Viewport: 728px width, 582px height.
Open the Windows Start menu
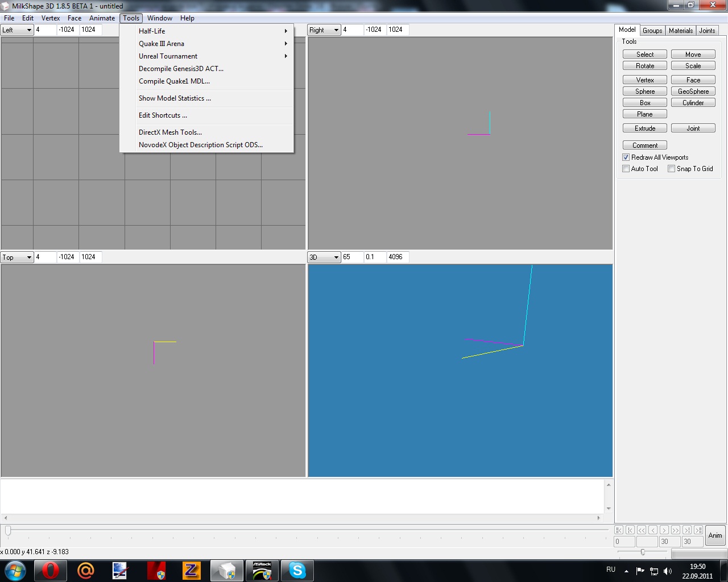[x=15, y=571]
